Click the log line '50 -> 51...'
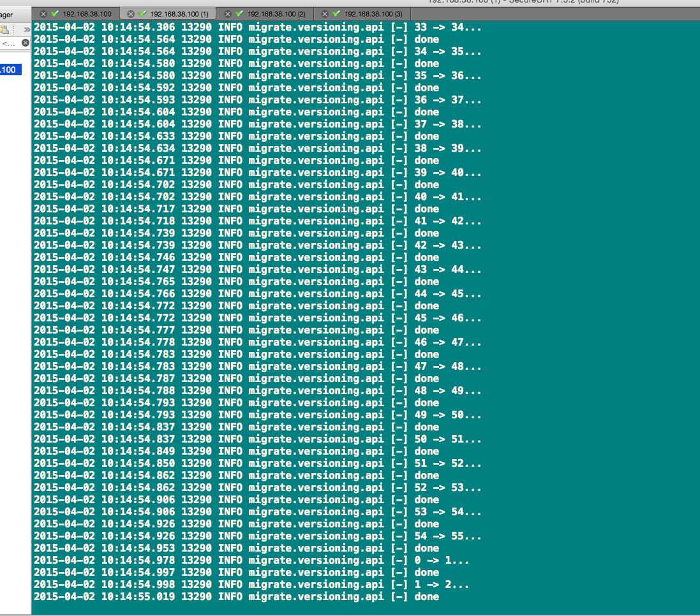 point(258,439)
